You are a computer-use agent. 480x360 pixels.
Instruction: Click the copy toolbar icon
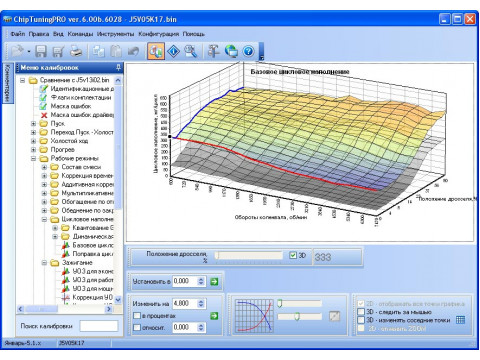coord(99,51)
